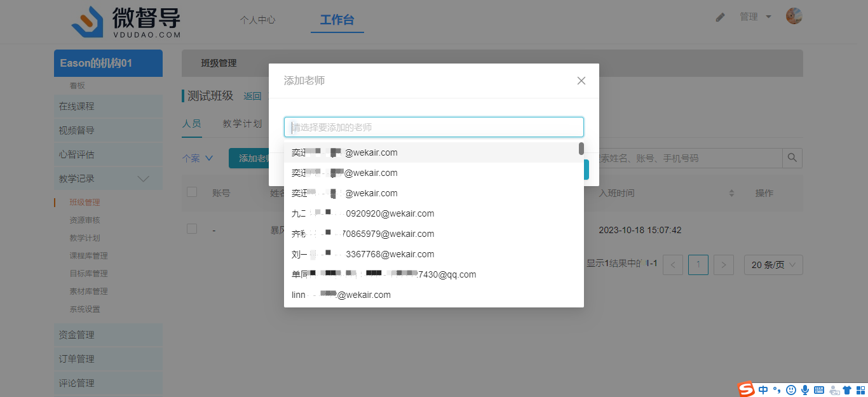
Task: Click the Eason的机构01 organization header
Action: (x=108, y=63)
